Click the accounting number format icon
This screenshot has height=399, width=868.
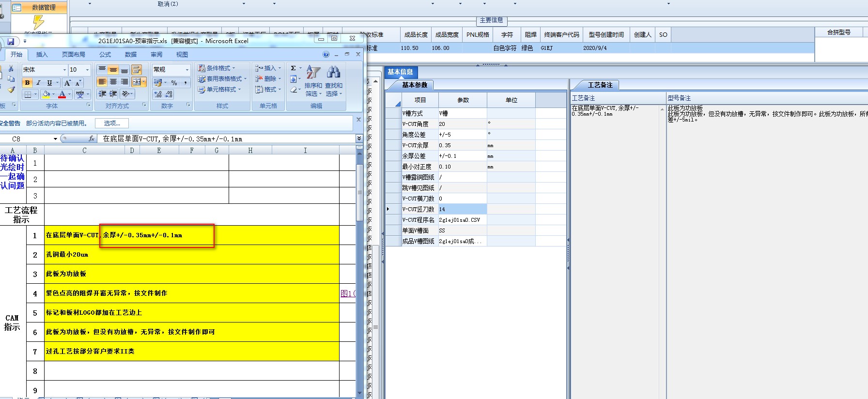[x=157, y=83]
